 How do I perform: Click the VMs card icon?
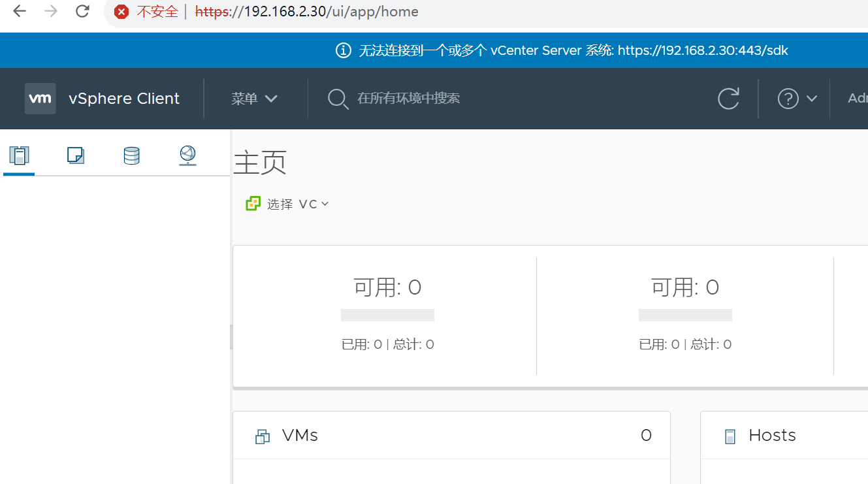pos(263,436)
